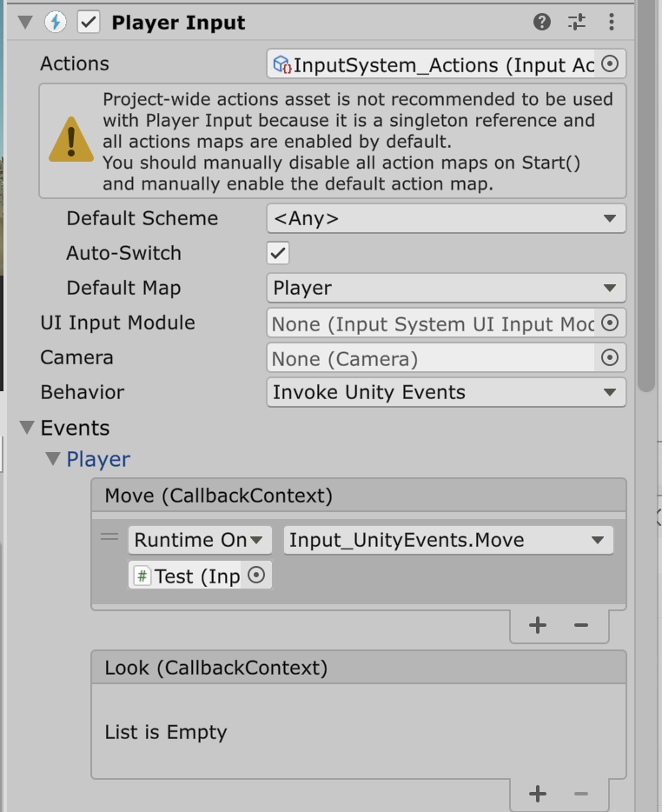The height and width of the screenshot is (812, 662).
Task: Remove Move event listener with minus icon
Action: (x=581, y=625)
